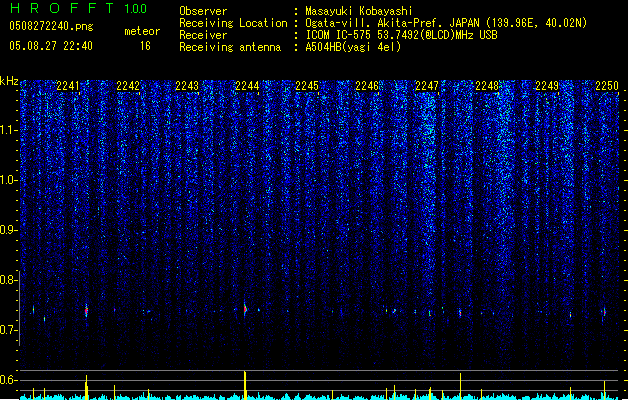Click the meteor echo near 2250
The image size is (629, 400).
point(604,312)
